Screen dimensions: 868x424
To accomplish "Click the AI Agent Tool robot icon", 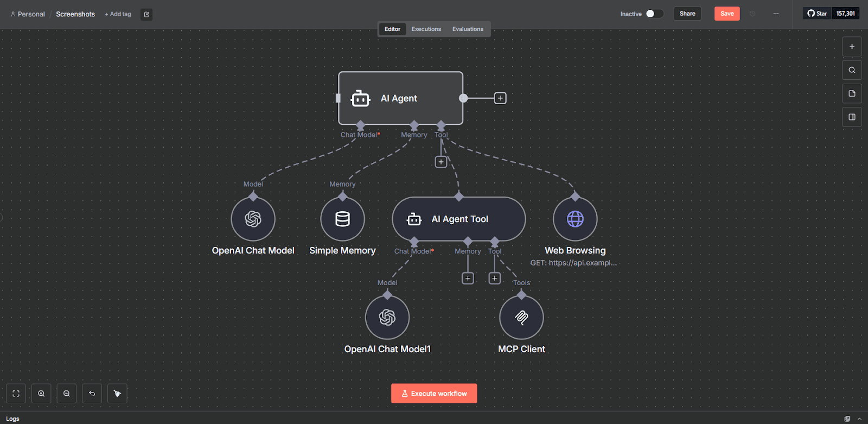I will (414, 219).
